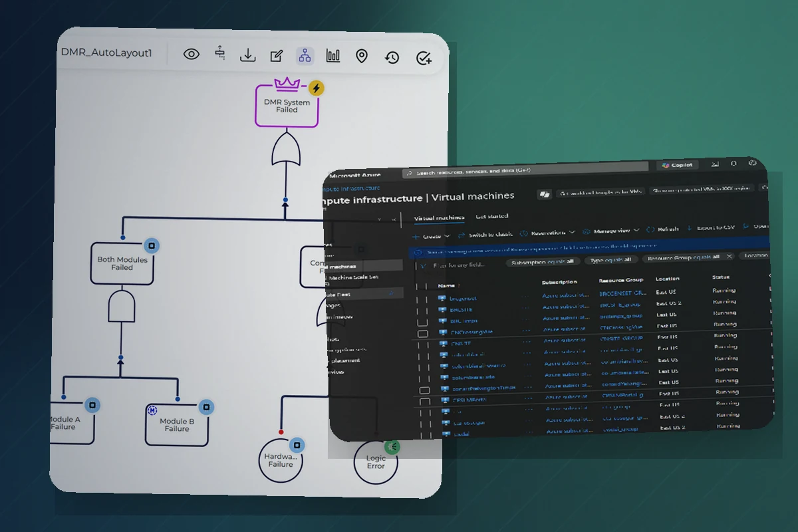This screenshot has width=798, height=532.
Task: Open Copilot in the Azure portal header
Action: tap(678, 165)
